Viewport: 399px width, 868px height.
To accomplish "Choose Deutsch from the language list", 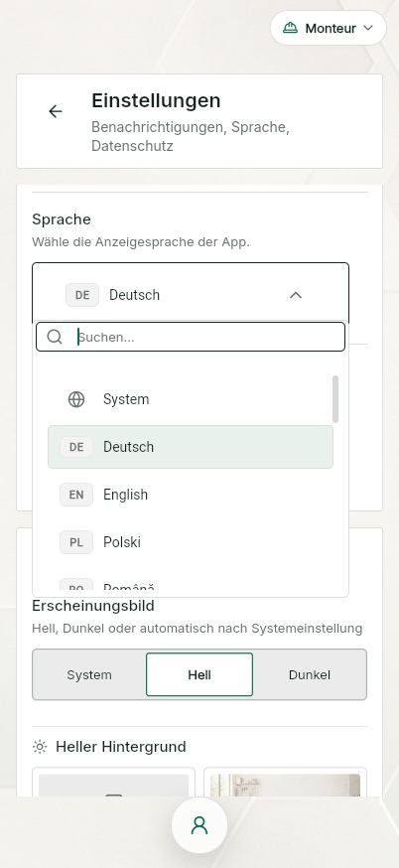I will [191, 447].
